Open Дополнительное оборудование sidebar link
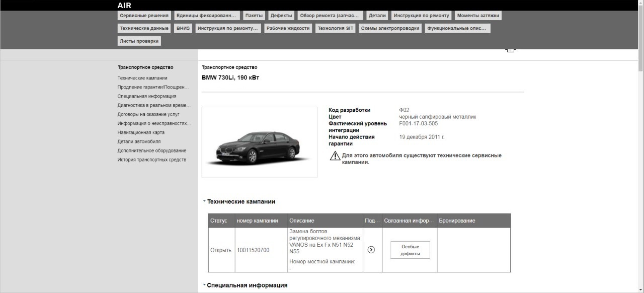The image size is (644, 293). 152,151
